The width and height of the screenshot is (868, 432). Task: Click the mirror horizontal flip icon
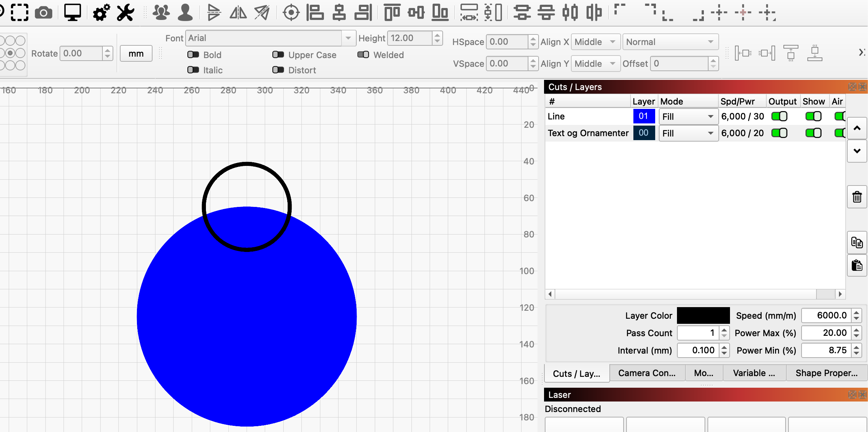coord(238,13)
